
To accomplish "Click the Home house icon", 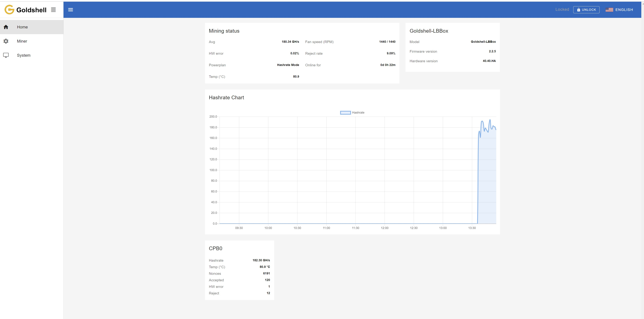I will [6, 27].
